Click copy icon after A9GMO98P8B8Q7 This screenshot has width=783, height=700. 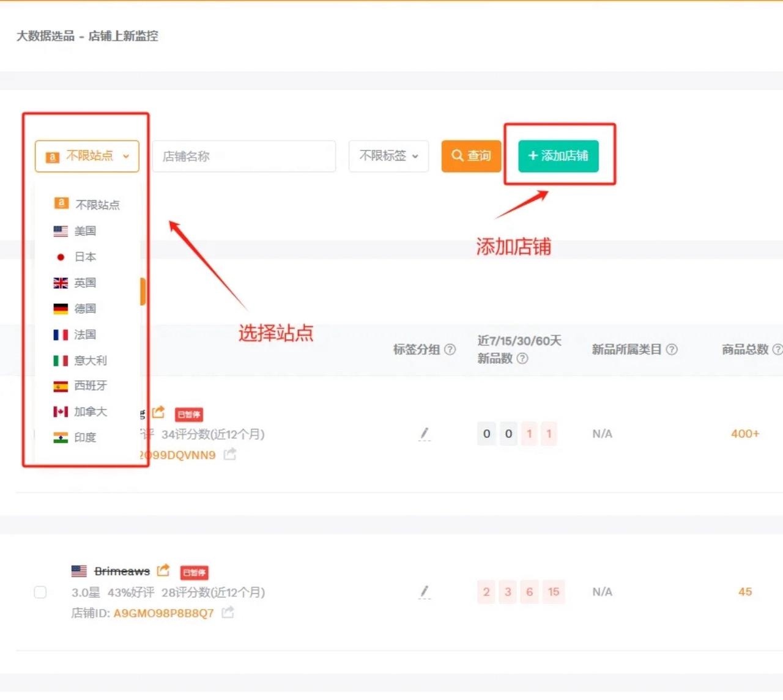click(228, 612)
